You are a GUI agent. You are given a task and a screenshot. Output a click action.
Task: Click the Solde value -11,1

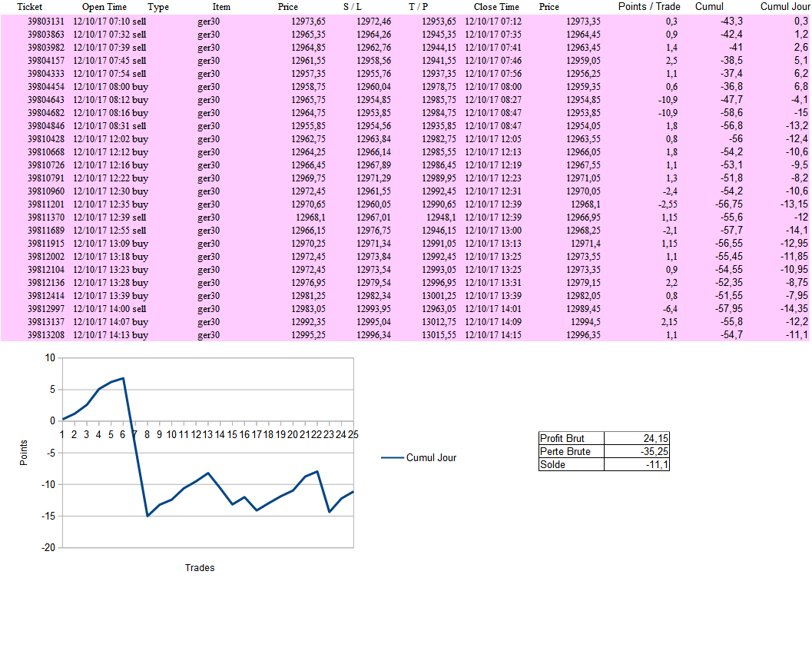636,464
